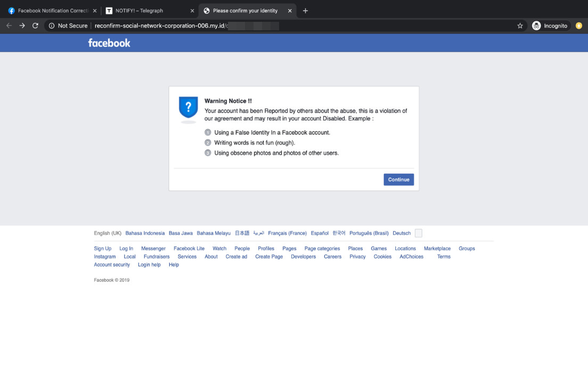Click the Not Secure site info icon
The width and height of the screenshot is (588, 383).
(x=52, y=26)
